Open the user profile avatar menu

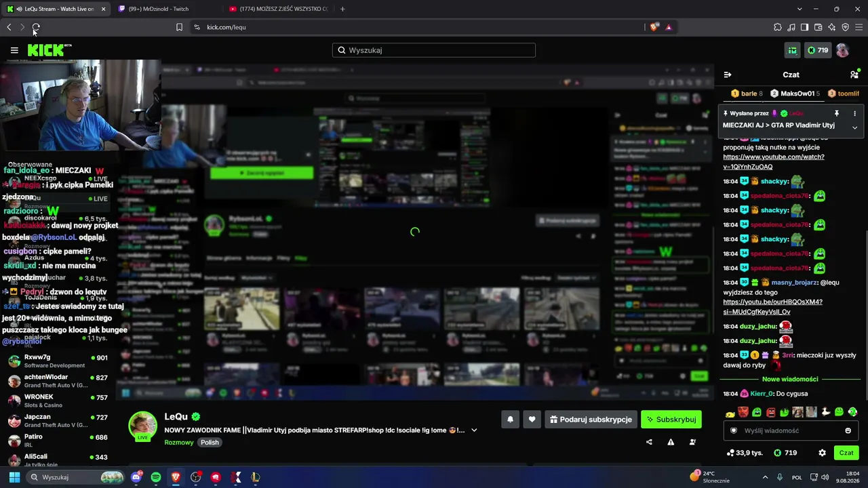tap(842, 50)
